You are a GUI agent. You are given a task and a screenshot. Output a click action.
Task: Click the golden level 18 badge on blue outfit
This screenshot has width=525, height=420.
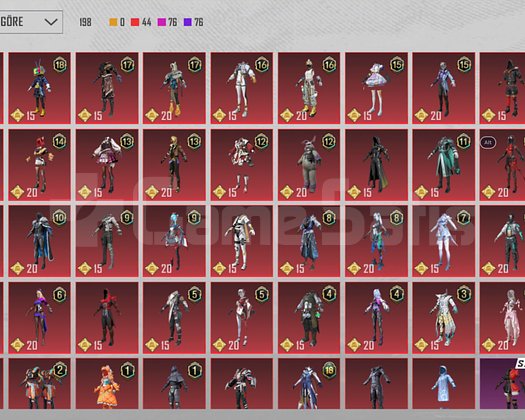(x=329, y=370)
